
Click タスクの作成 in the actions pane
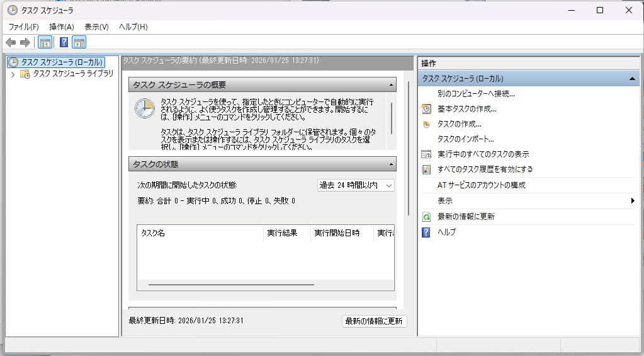click(x=459, y=124)
